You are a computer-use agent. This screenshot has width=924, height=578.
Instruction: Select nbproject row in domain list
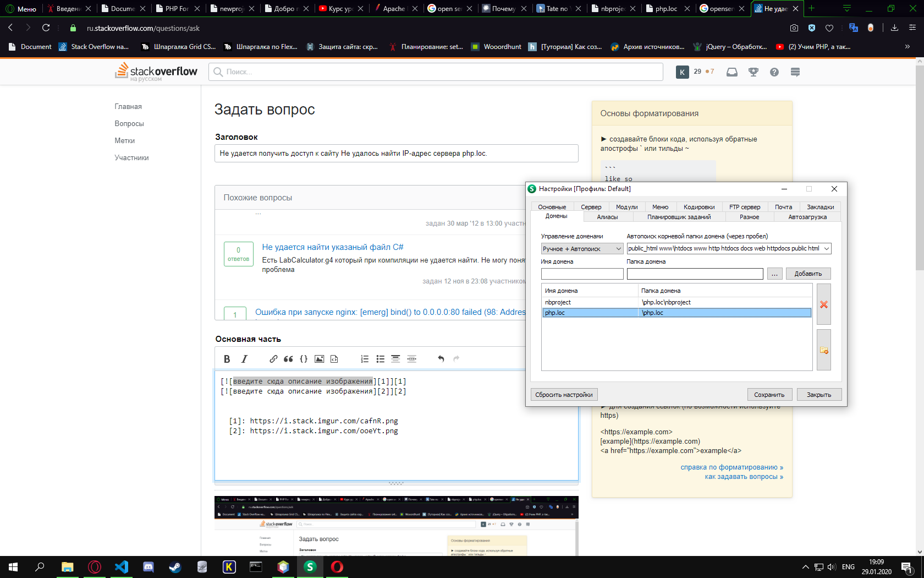(676, 302)
